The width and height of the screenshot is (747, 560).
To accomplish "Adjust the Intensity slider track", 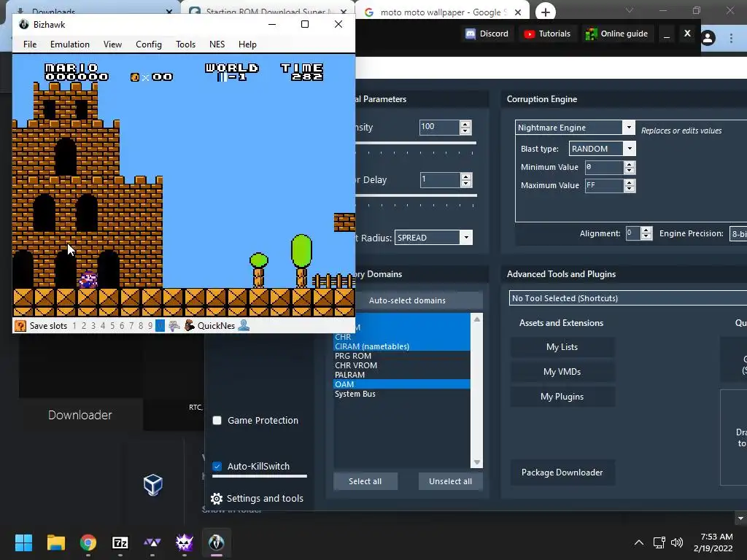I will 416,143.
